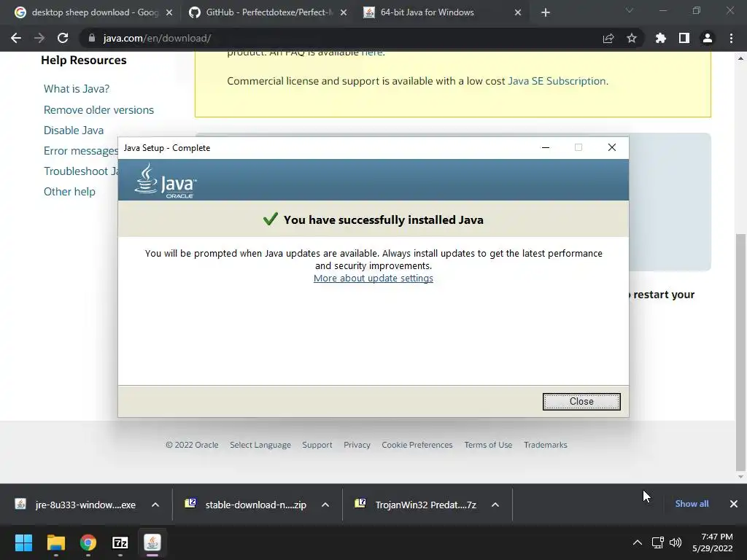The height and width of the screenshot is (560, 747).
Task: Follow the Java SE Subscription link
Action: coord(557,81)
